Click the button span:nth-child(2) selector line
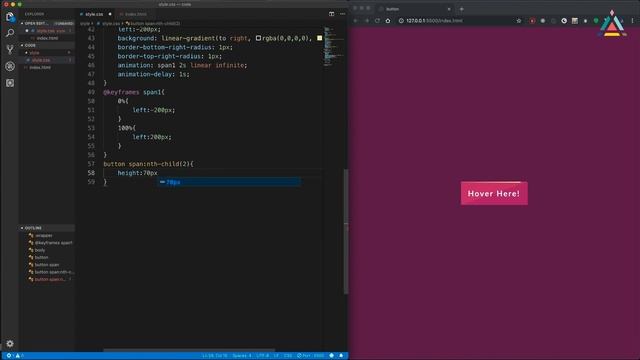 point(149,164)
